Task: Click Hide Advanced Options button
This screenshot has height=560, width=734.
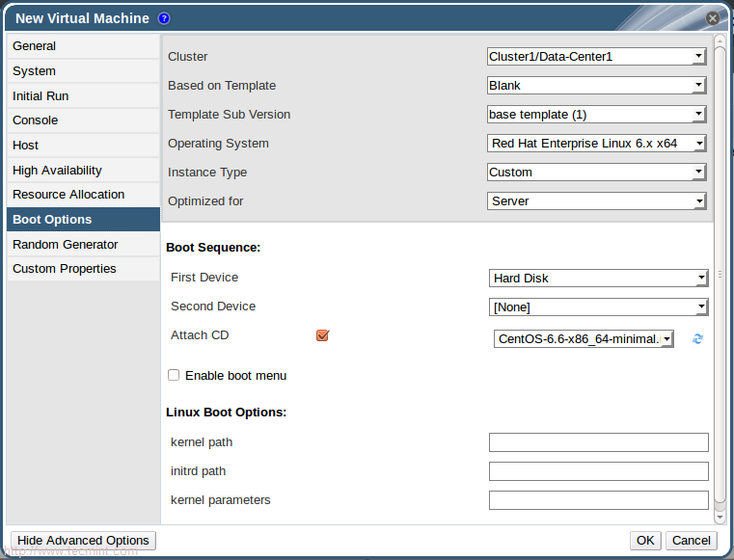Action: pyautogui.click(x=83, y=541)
